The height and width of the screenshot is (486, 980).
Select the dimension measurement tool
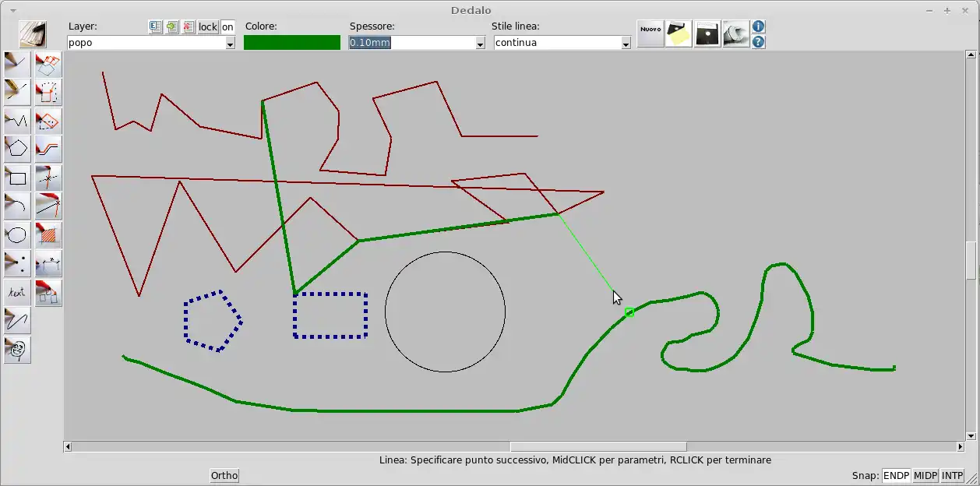pyautogui.click(x=48, y=263)
